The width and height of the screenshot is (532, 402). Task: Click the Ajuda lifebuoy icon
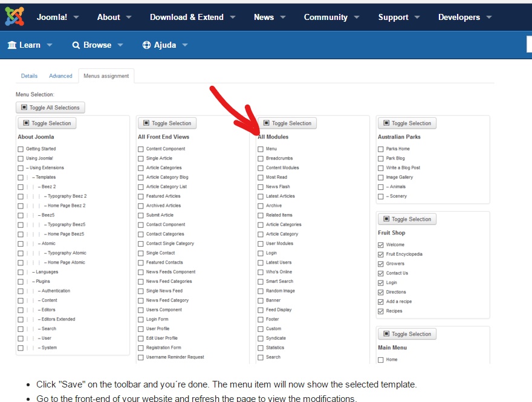pos(146,45)
